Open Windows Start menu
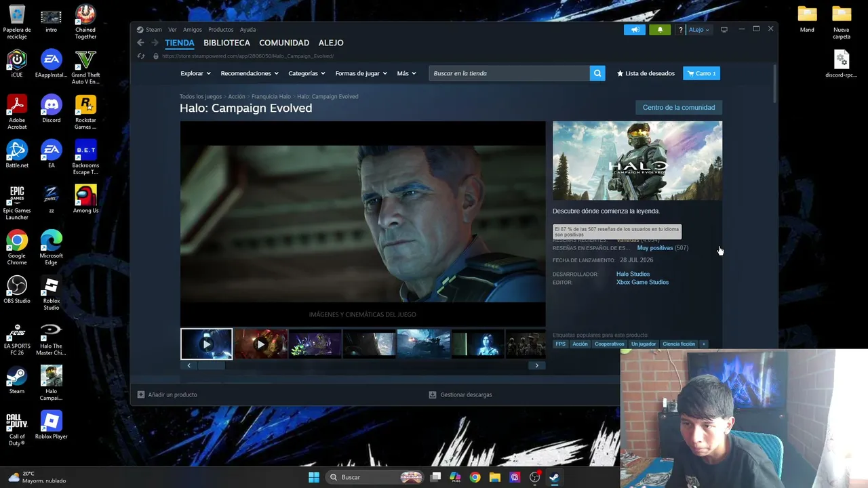 tap(314, 477)
